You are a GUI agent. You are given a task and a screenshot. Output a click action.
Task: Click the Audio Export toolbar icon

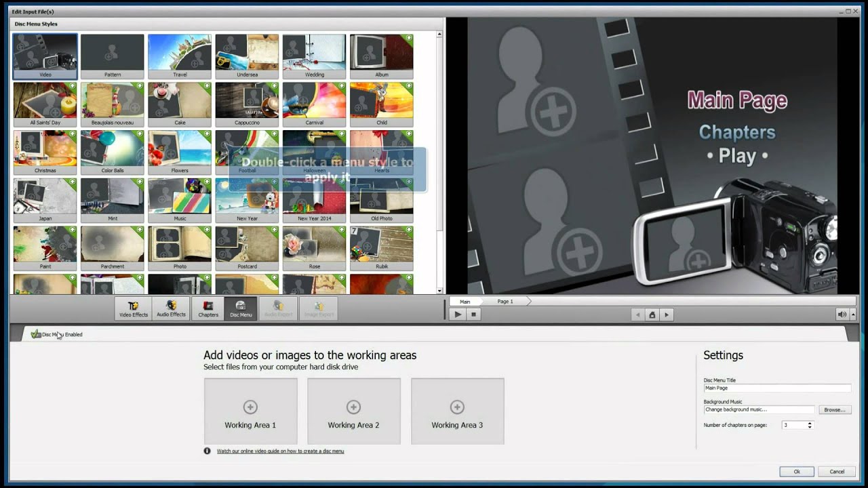point(278,308)
